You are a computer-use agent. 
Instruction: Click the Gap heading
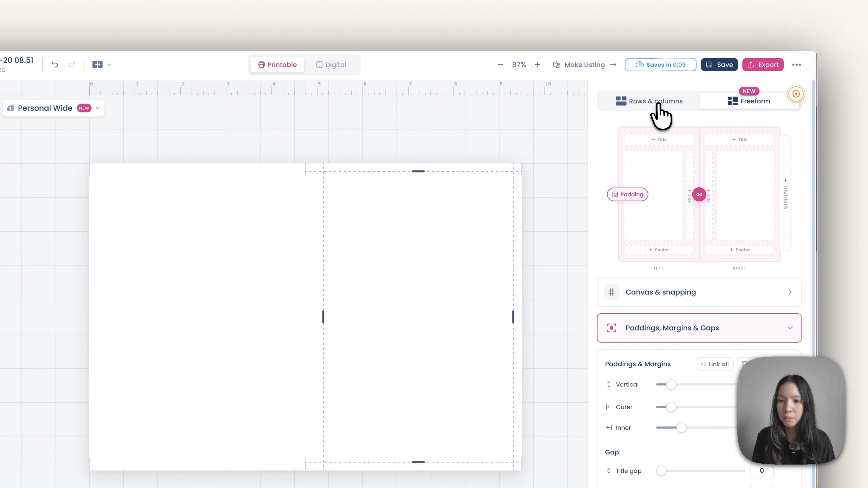click(612, 452)
